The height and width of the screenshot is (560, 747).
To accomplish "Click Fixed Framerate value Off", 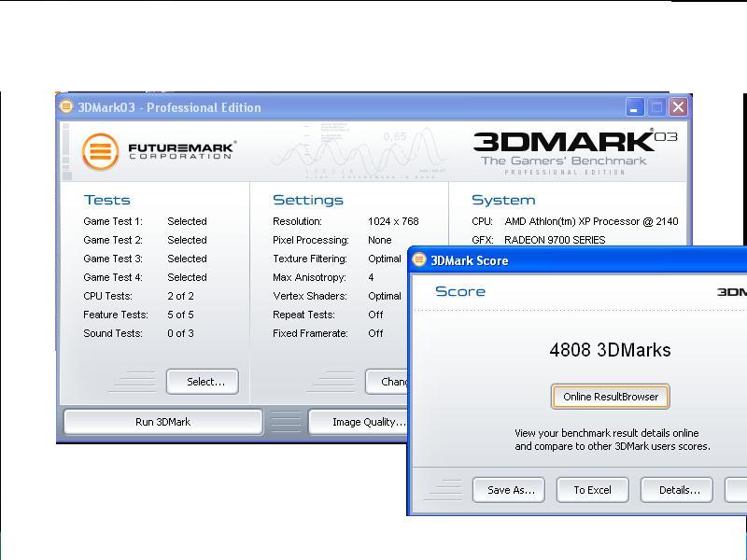I will [375, 333].
